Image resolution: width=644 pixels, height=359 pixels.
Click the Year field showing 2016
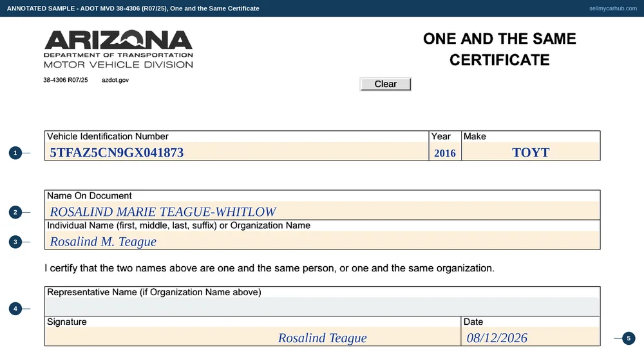tap(445, 151)
